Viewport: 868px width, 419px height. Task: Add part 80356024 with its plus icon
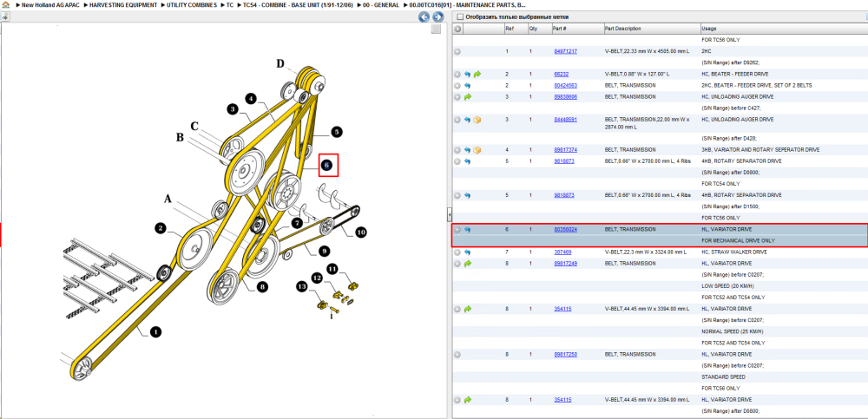457,230
